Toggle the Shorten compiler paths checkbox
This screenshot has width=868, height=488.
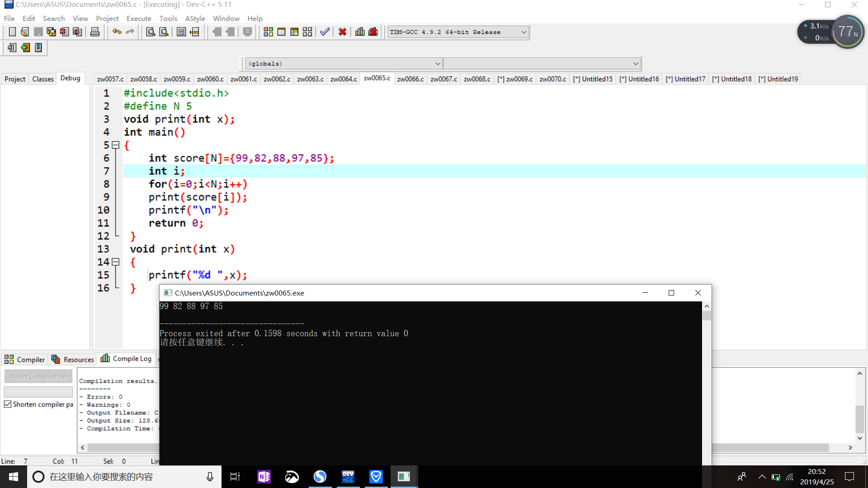pyautogui.click(x=8, y=404)
